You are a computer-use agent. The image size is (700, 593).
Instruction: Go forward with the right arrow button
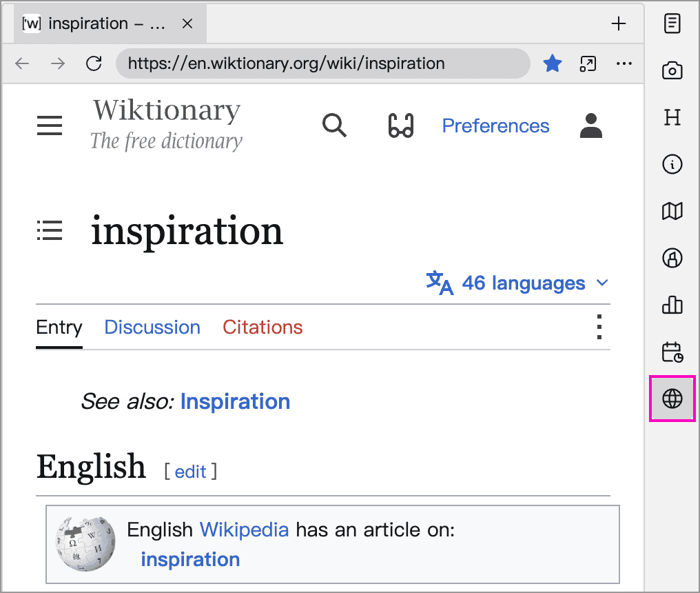click(x=58, y=63)
